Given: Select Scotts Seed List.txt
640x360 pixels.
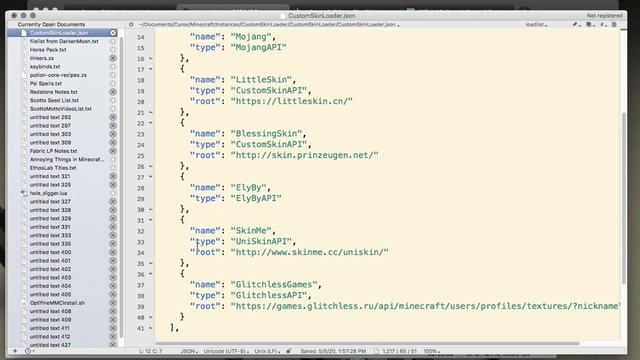Looking at the screenshot, I should point(54,100).
